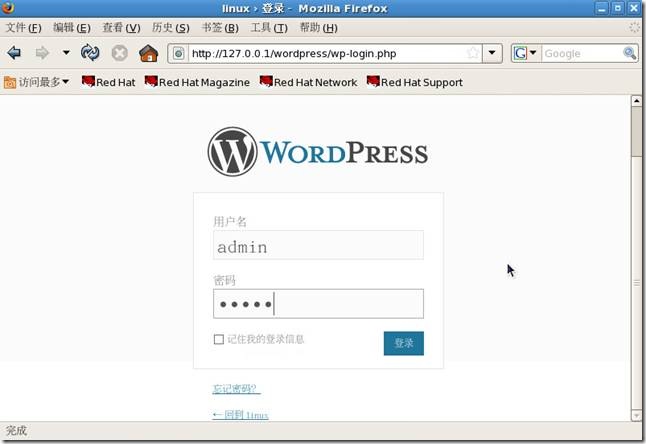This screenshot has height=444, width=646.
Task: Click the 完成 status bar text
Action: (16, 431)
